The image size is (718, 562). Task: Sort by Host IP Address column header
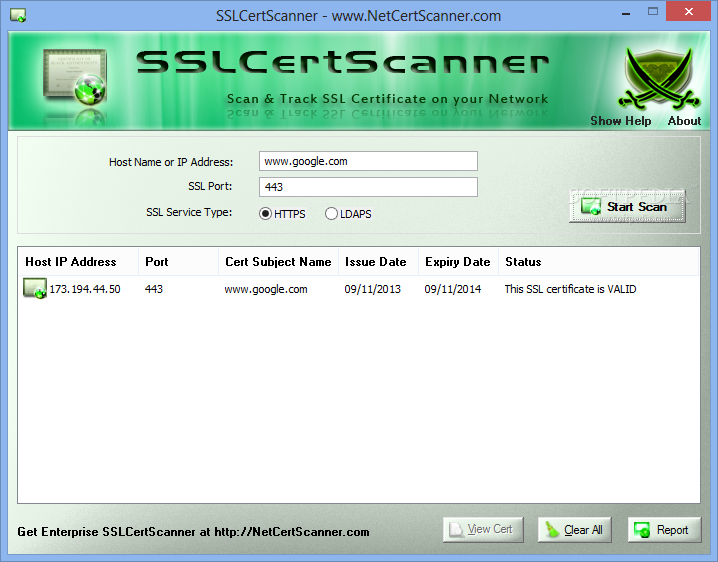[x=78, y=262]
